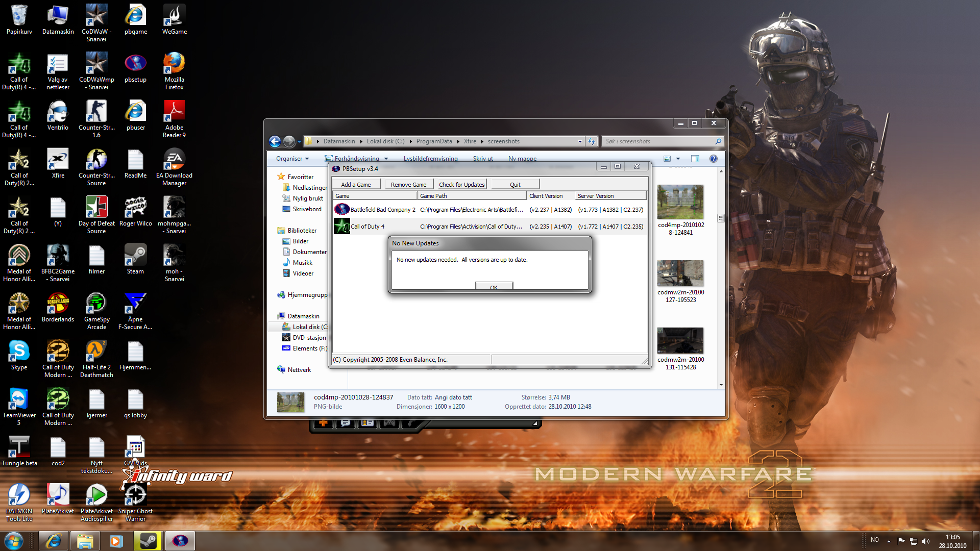Open Counter-Strike 1.6 desktop shortcut

click(96, 119)
